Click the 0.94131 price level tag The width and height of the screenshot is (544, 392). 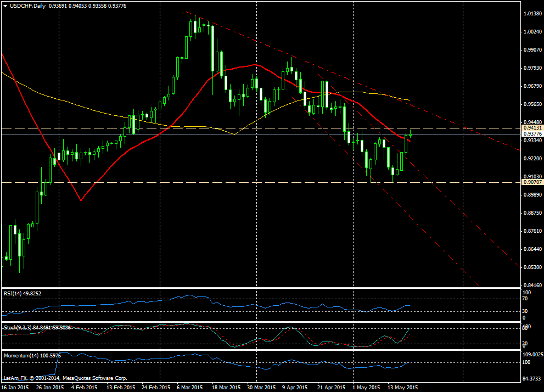(531, 127)
